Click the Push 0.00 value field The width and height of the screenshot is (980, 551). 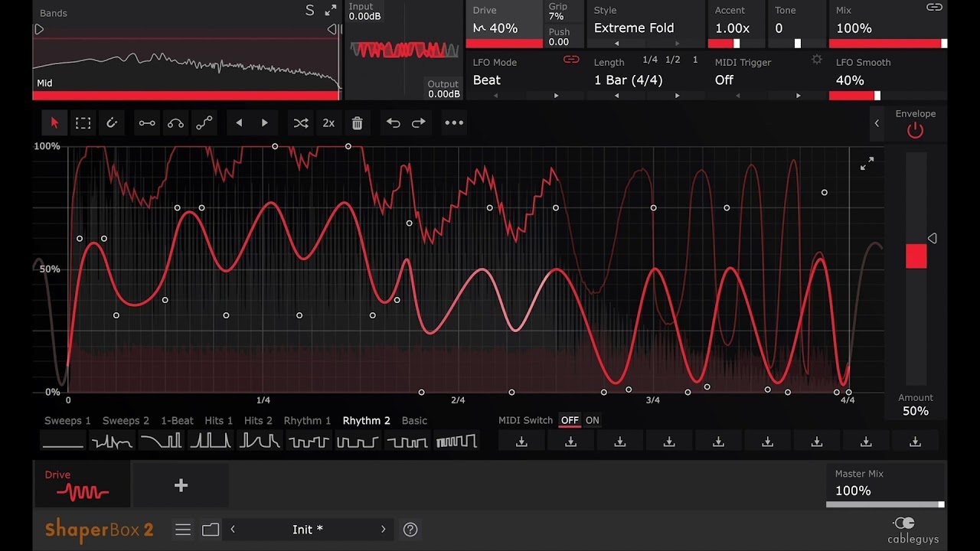(x=558, y=42)
